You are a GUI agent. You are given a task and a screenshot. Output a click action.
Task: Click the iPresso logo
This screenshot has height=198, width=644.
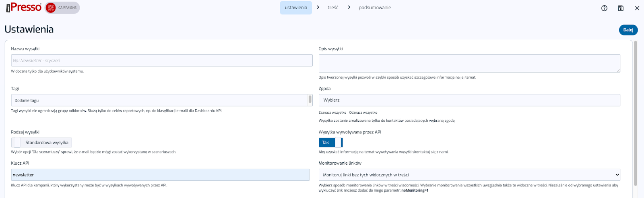pos(24,8)
